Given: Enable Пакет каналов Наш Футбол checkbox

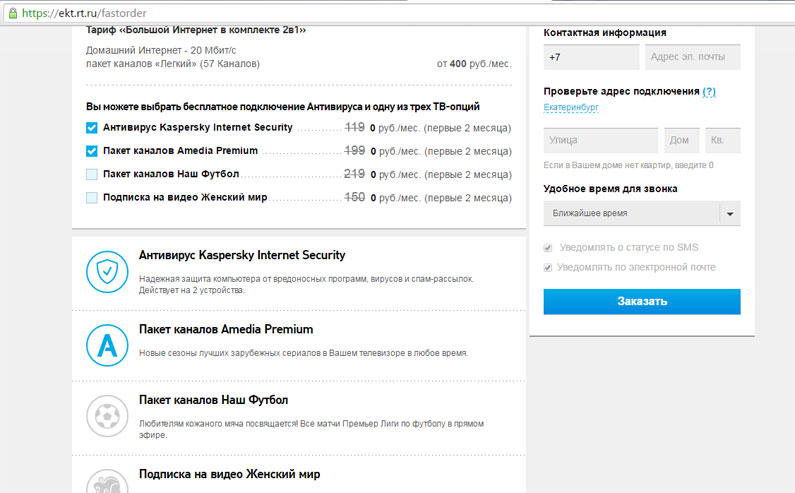Looking at the screenshot, I should (92, 175).
